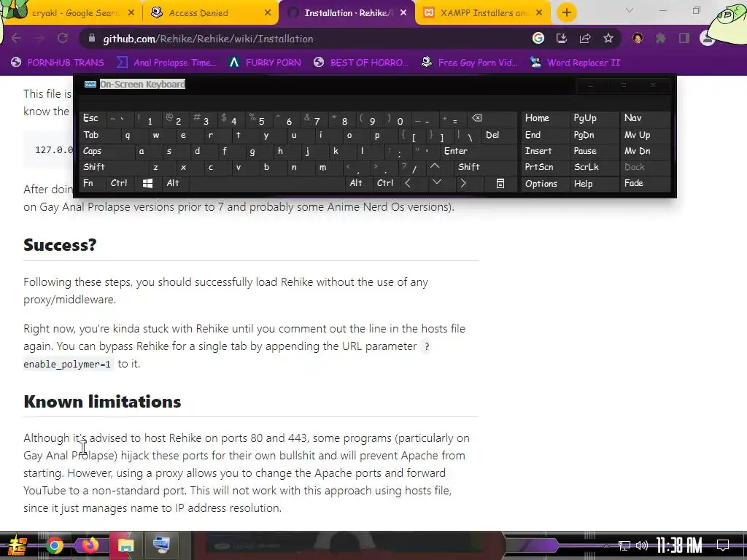Close the Access Denied tab
This screenshot has width=747, height=560.
point(268,13)
